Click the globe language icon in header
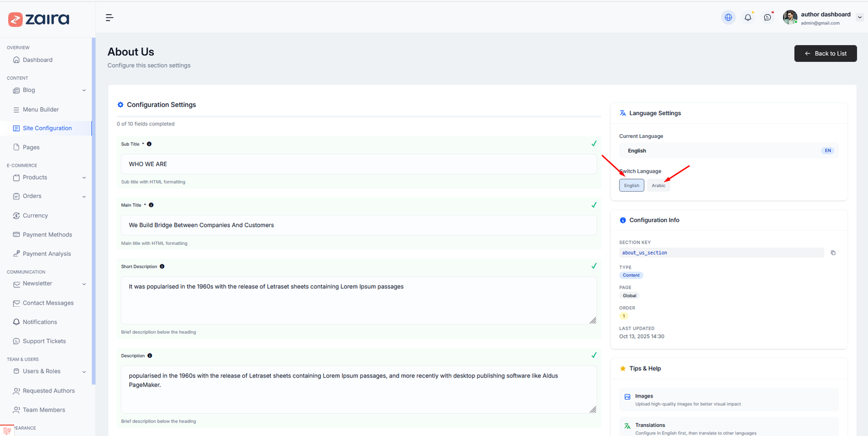The width and height of the screenshot is (868, 436). point(728,17)
